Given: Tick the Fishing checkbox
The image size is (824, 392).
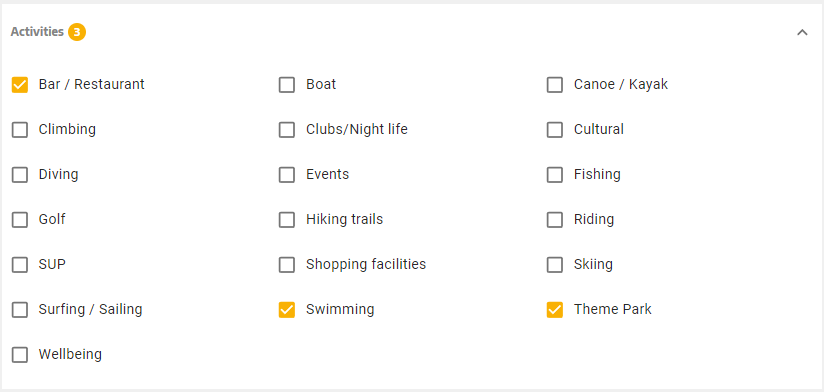Looking at the screenshot, I should [x=554, y=174].
